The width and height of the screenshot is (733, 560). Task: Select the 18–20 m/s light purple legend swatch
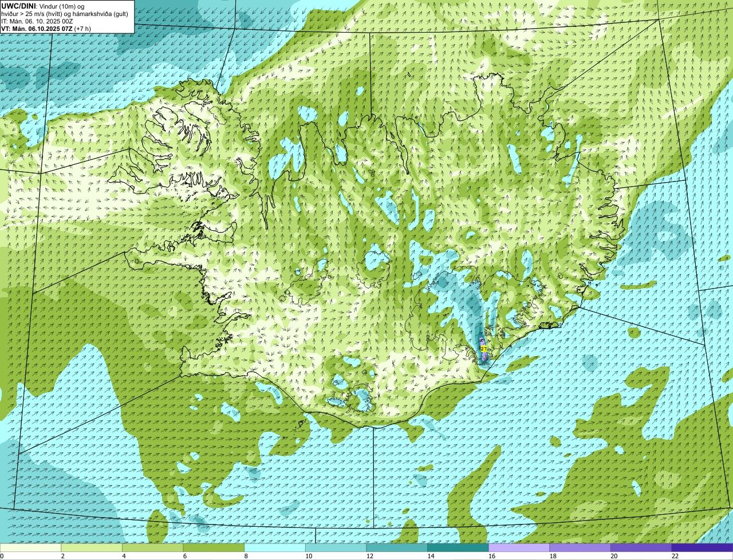(x=580, y=547)
